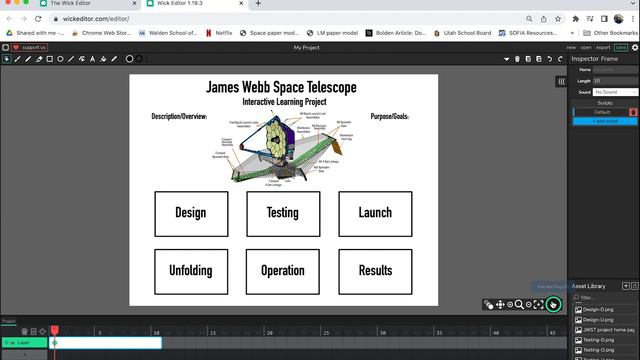Screen dimensions: 640x360
Task: Select the text tool
Action: (x=93, y=59)
